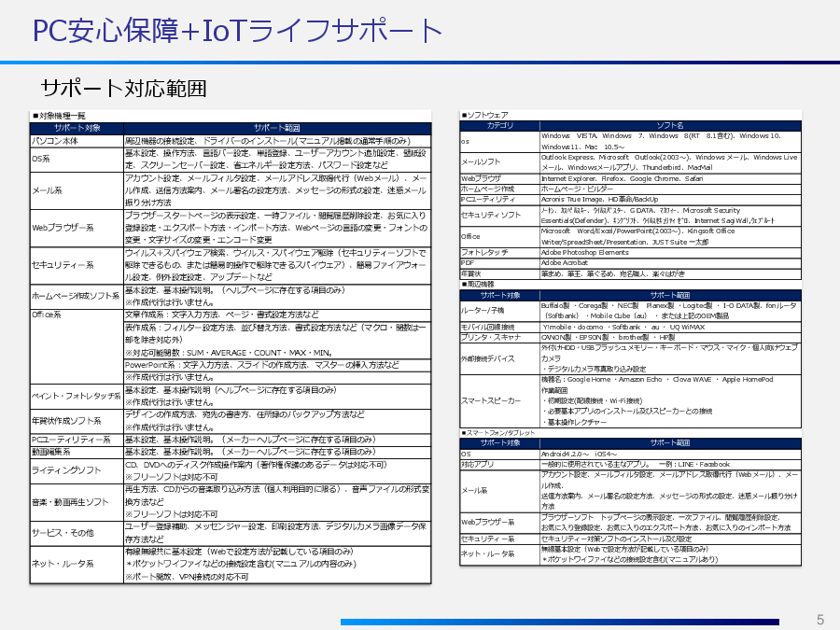
Task: Select "セキュリティー系" in the 対象機種一覧 table
Action: pyautogui.click(x=63, y=265)
